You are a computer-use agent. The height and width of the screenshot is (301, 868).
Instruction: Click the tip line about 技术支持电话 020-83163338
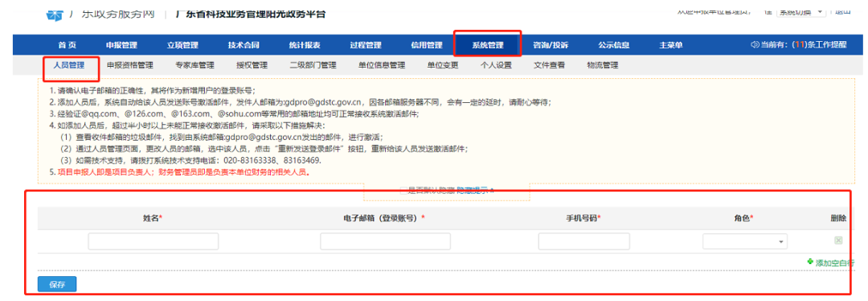tap(191, 160)
